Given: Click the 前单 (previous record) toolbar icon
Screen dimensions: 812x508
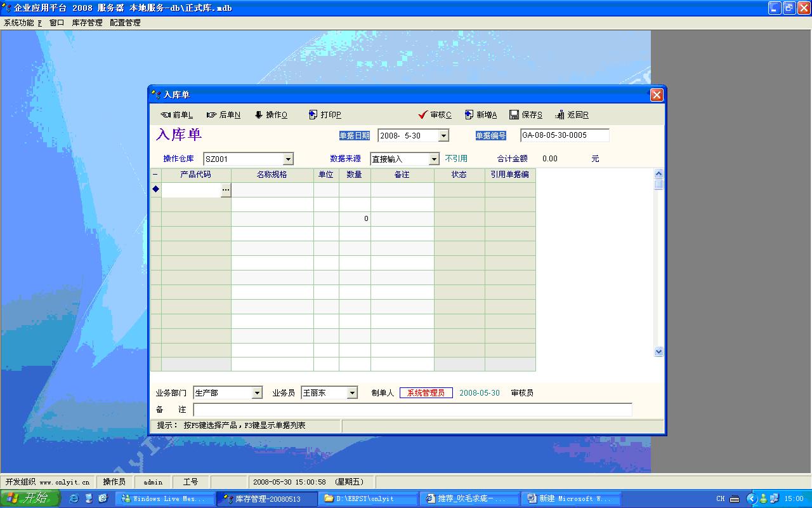Looking at the screenshot, I should [x=166, y=115].
